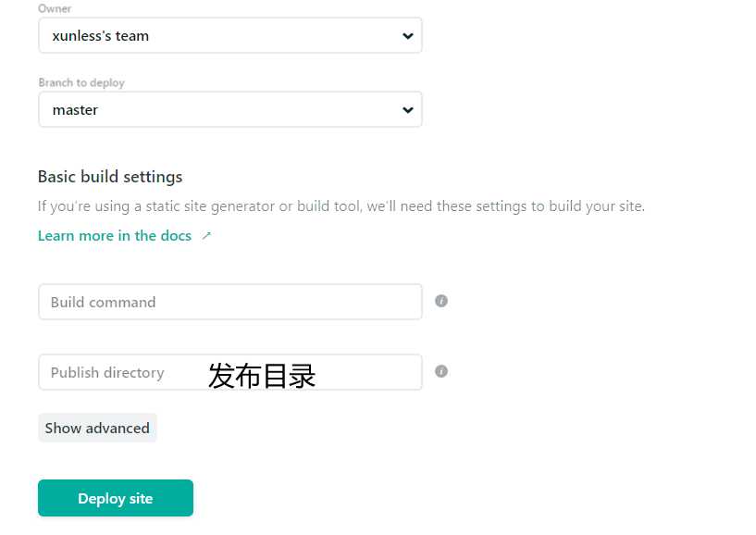The height and width of the screenshot is (535, 756).
Task: Click the chevron on the Branch to deploy dropdown
Action: pyautogui.click(x=407, y=109)
